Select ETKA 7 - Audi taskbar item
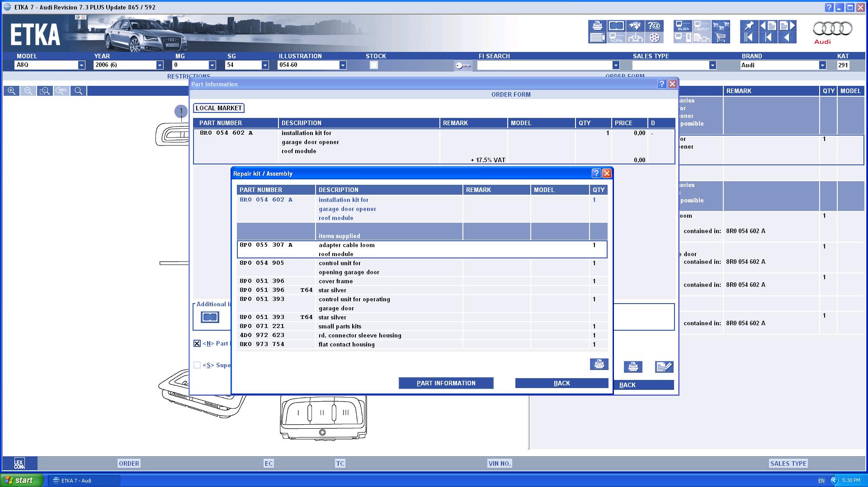This screenshot has width=868, height=487. point(84,481)
